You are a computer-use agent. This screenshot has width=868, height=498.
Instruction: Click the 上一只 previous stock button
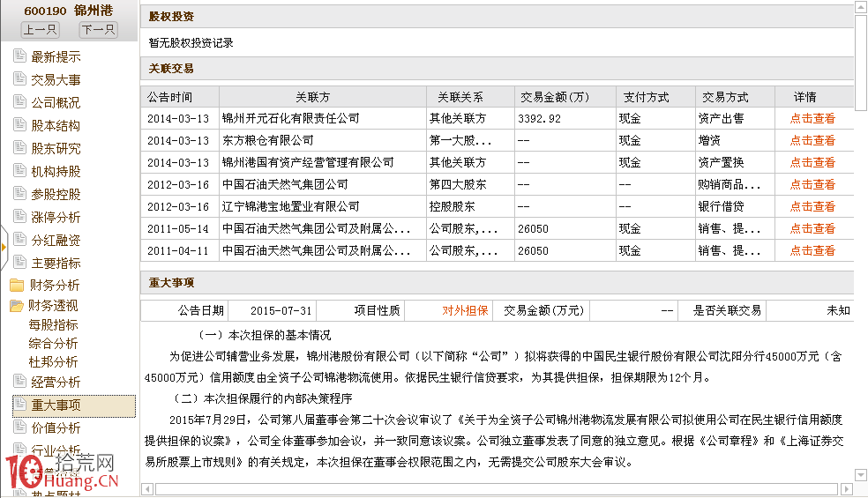(x=40, y=29)
